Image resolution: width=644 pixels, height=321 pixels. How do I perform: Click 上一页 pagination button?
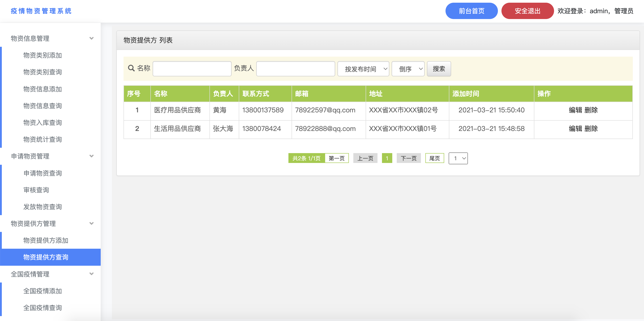coord(365,158)
